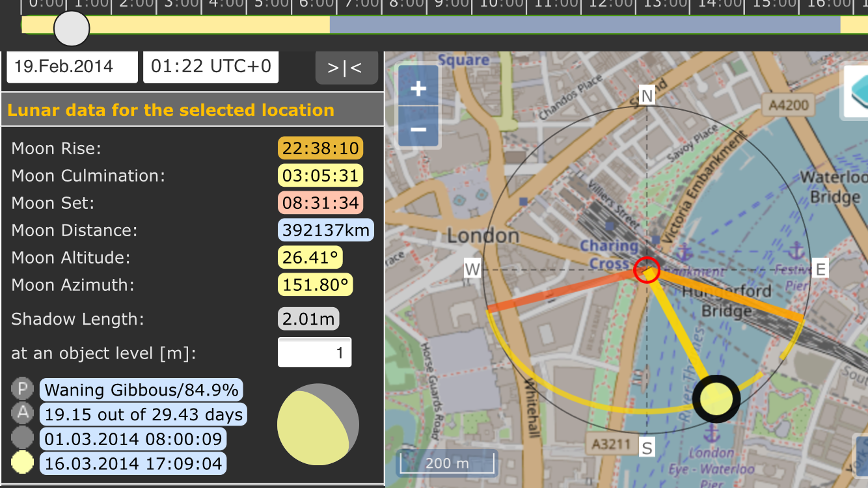The height and width of the screenshot is (488, 868).
Task: Zoom out of the map
Action: point(418,128)
